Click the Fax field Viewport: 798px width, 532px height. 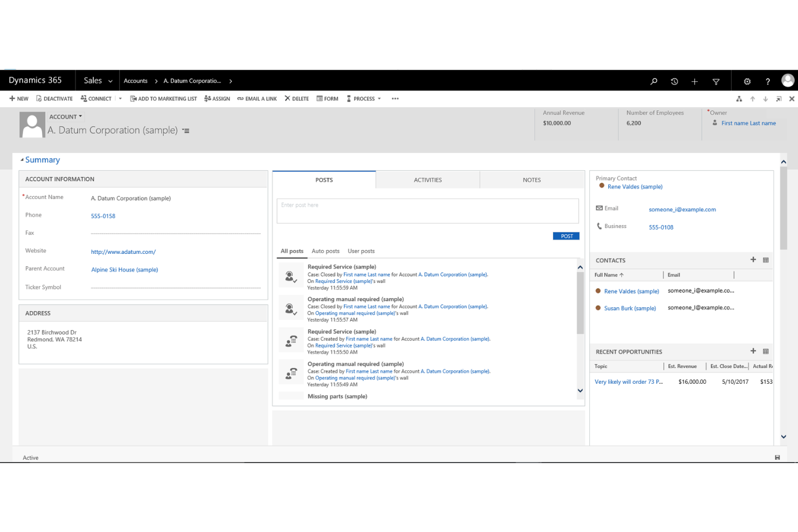click(176, 233)
